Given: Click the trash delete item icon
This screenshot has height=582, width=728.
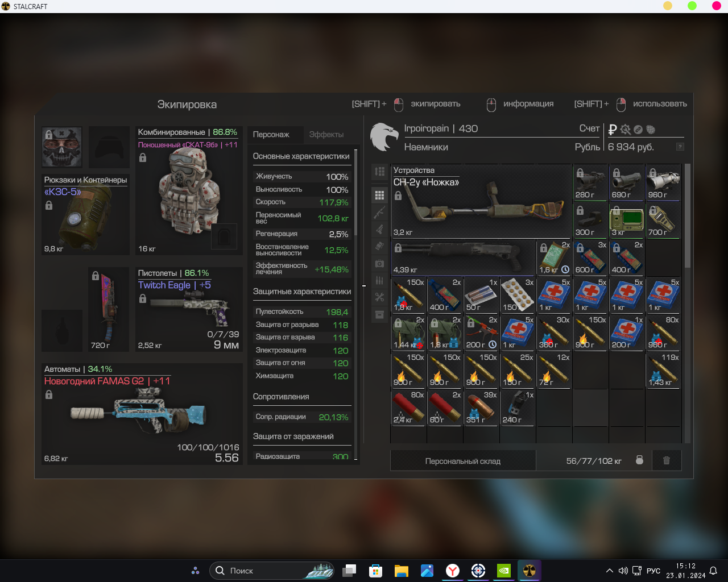Looking at the screenshot, I should click(667, 460).
